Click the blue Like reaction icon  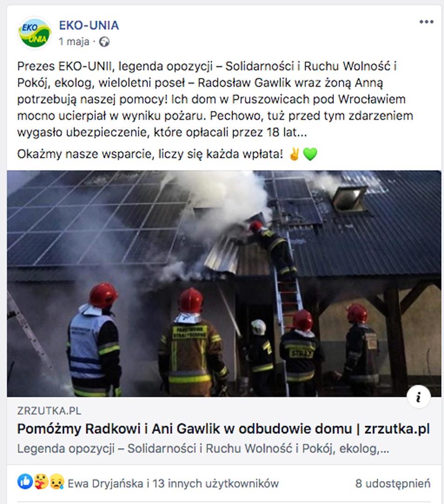25,482
